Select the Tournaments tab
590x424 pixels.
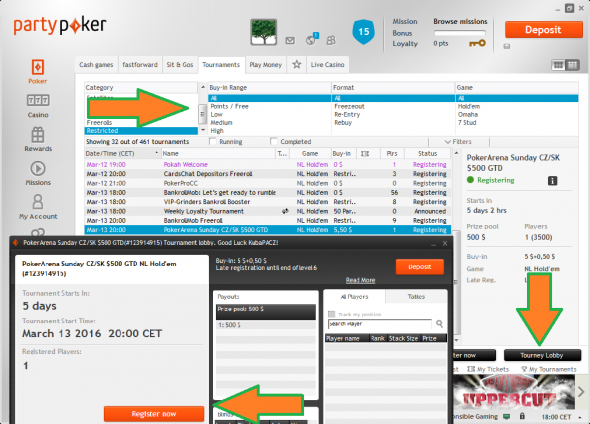click(221, 65)
